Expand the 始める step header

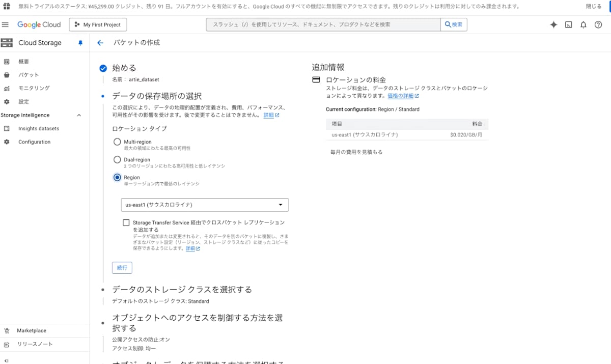[x=124, y=68]
